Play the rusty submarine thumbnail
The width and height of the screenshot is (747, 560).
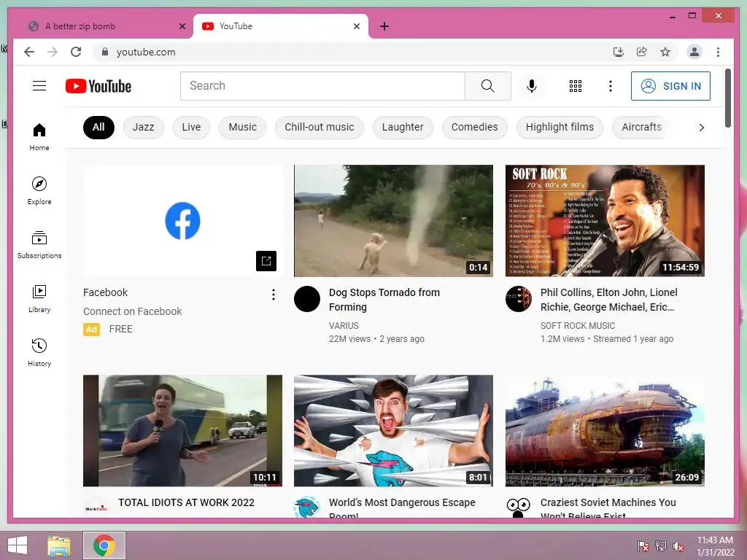tap(605, 430)
